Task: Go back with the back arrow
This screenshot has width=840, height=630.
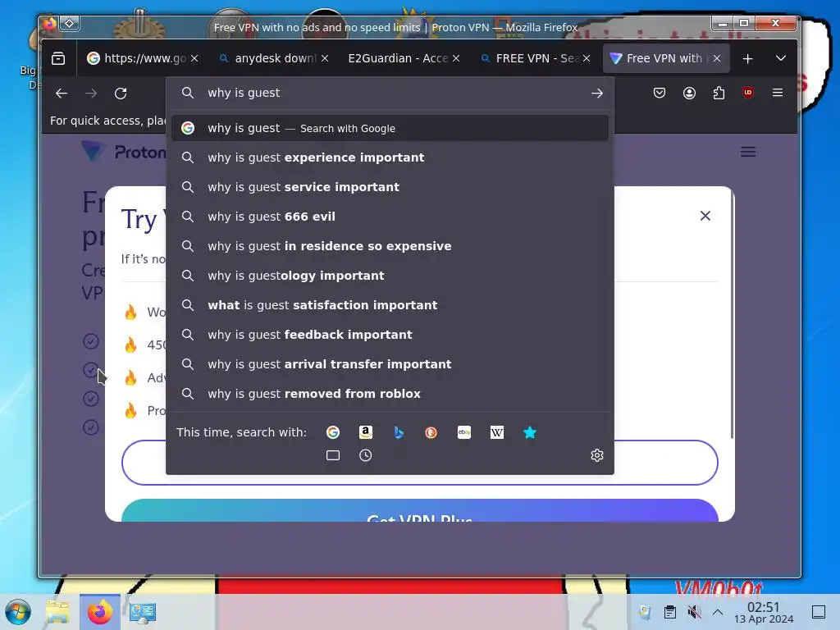Action: (62, 94)
